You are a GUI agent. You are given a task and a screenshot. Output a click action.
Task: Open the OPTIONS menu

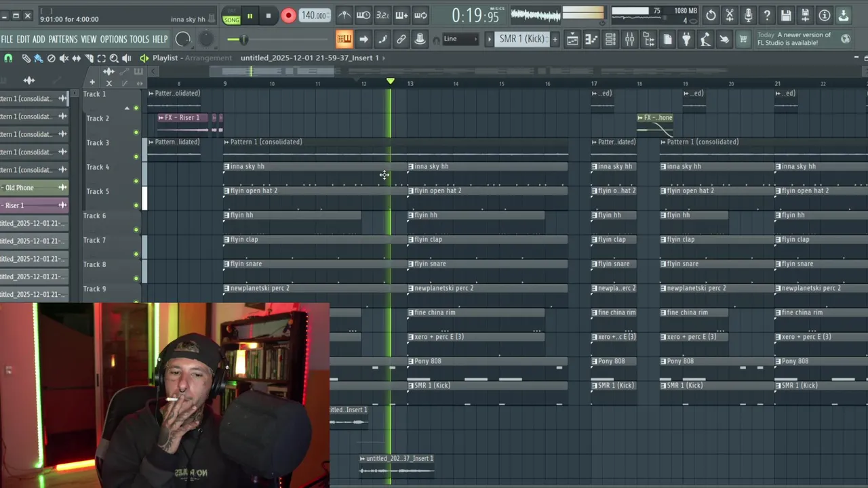tap(113, 39)
